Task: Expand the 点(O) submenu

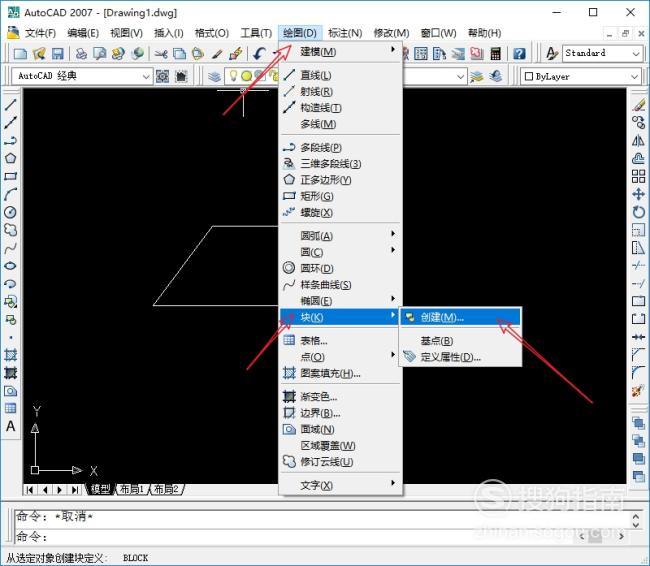Action: (x=341, y=357)
